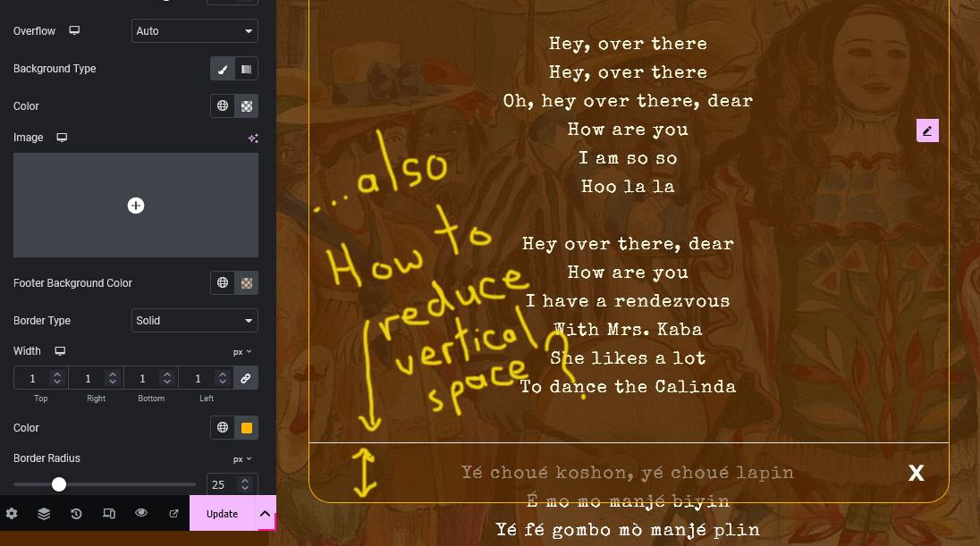
Task: Open the Navigator layers icon
Action: (44, 514)
